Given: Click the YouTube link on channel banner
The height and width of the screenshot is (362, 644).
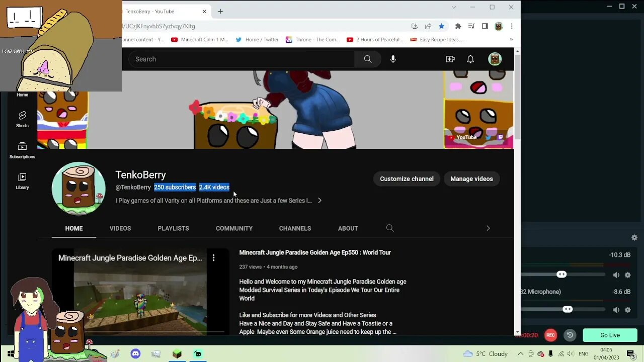Looking at the screenshot, I should pos(463,137).
